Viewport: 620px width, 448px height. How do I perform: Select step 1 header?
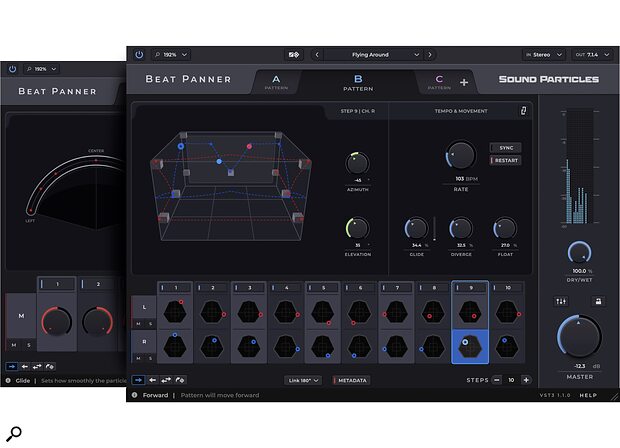click(175, 288)
